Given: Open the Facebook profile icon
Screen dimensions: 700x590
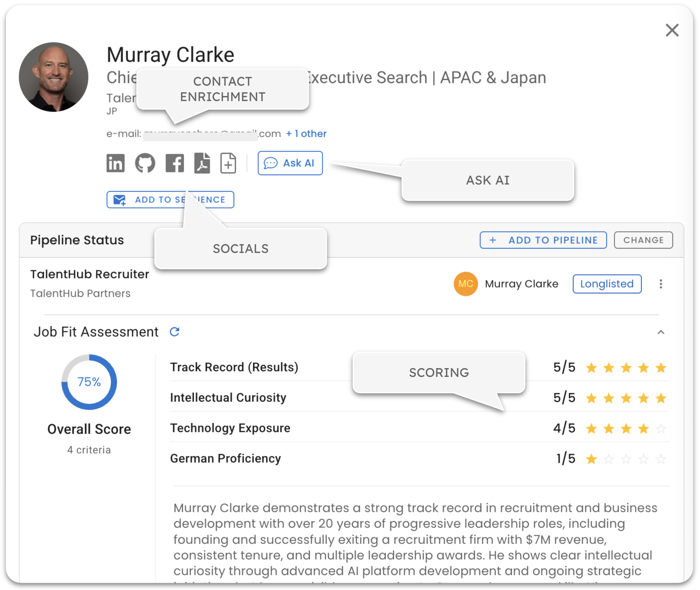Looking at the screenshot, I should click(174, 163).
